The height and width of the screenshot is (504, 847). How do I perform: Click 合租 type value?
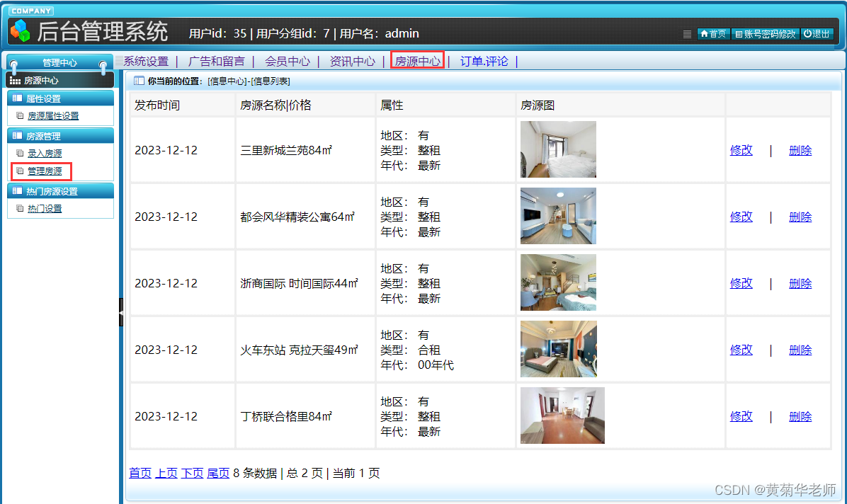(x=429, y=350)
